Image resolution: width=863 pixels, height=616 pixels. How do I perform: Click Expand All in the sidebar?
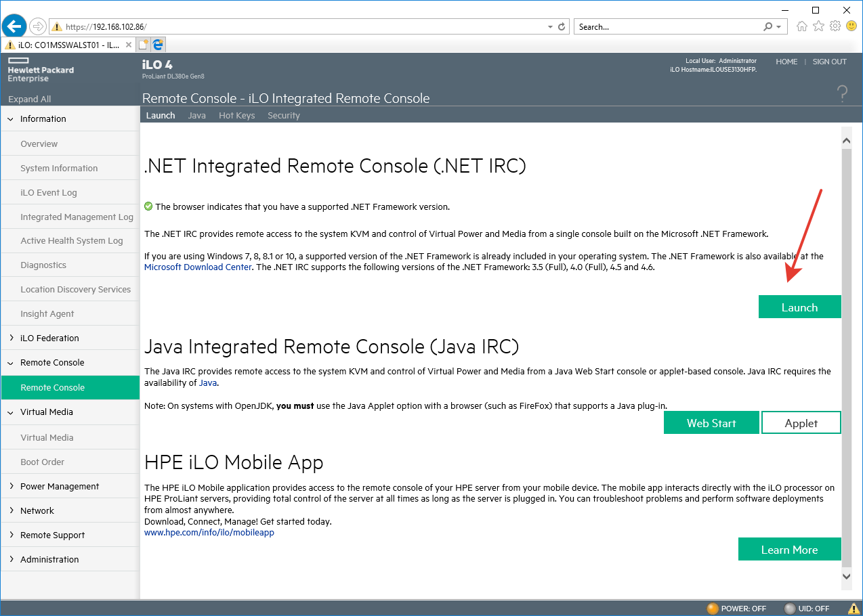29,99
